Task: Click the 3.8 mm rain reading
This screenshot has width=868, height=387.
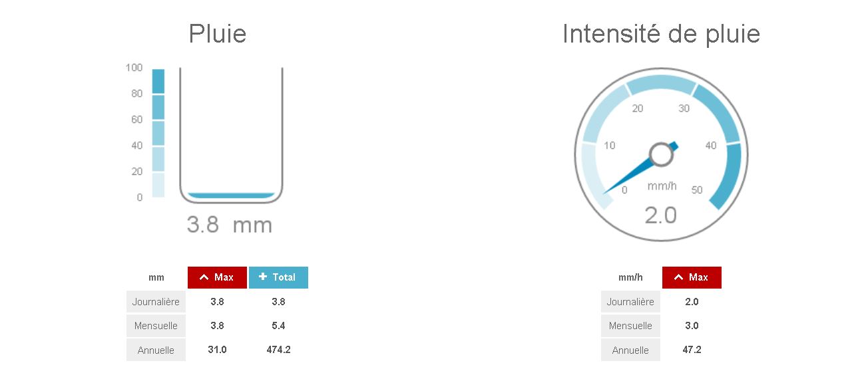Action: (230, 225)
